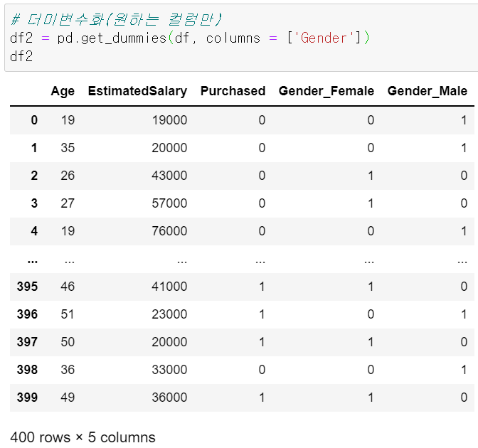Select row index 4
478x448 pixels.
pyautogui.click(x=34, y=231)
